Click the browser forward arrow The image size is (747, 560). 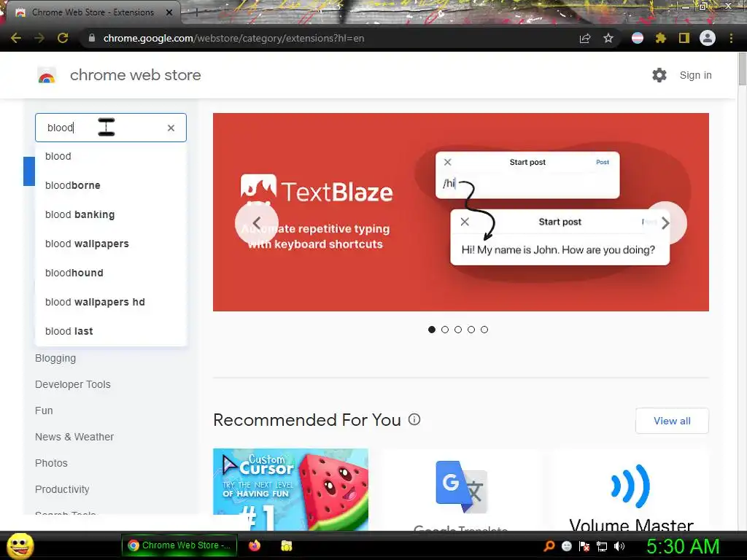pyautogui.click(x=39, y=38)
